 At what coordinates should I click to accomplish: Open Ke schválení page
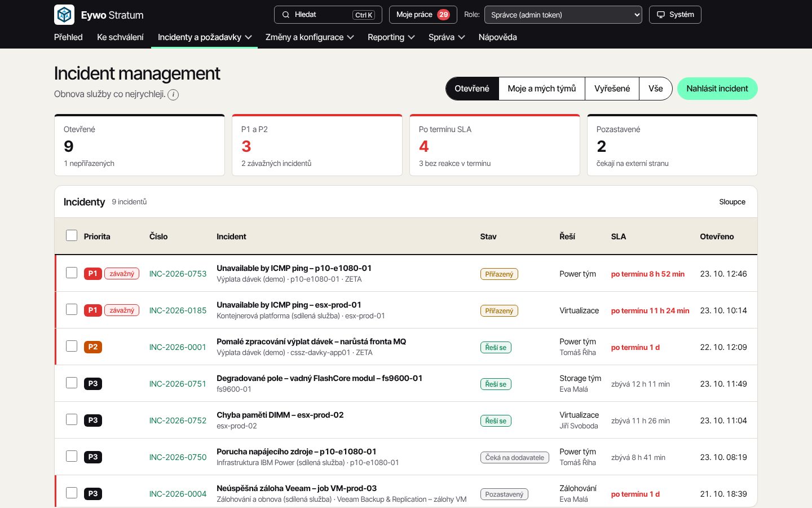coord(120,37)
